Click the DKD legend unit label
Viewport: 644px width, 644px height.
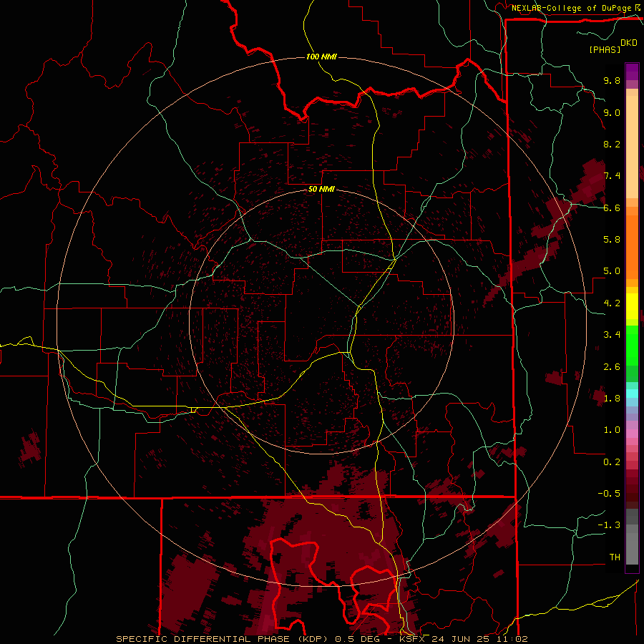(629, 43)
